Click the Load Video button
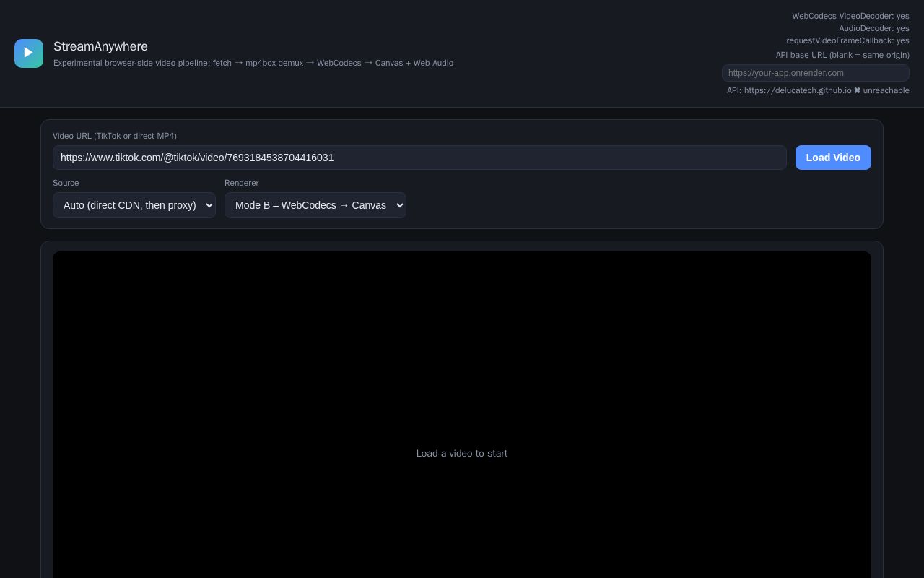The height and width of the screenshot is (578, 924). 833,158
